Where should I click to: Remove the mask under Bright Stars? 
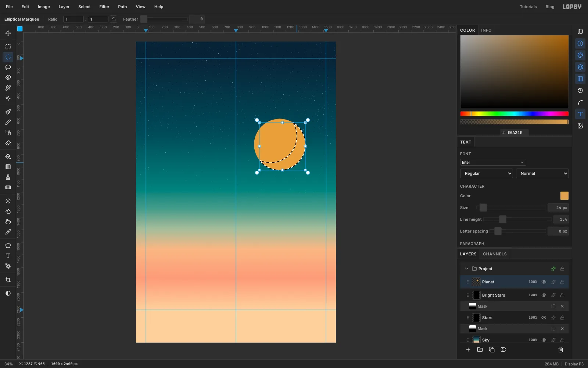[562, 306]
